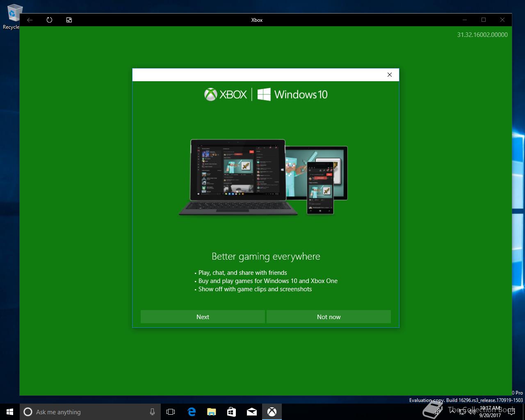This screenshot has width=525, height=420.
Task: Close the Xbox app window
Action: point(502,20)
